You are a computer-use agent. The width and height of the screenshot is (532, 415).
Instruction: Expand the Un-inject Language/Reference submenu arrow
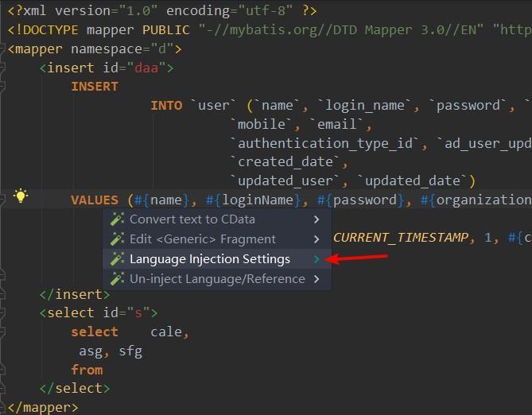[316, 279]
